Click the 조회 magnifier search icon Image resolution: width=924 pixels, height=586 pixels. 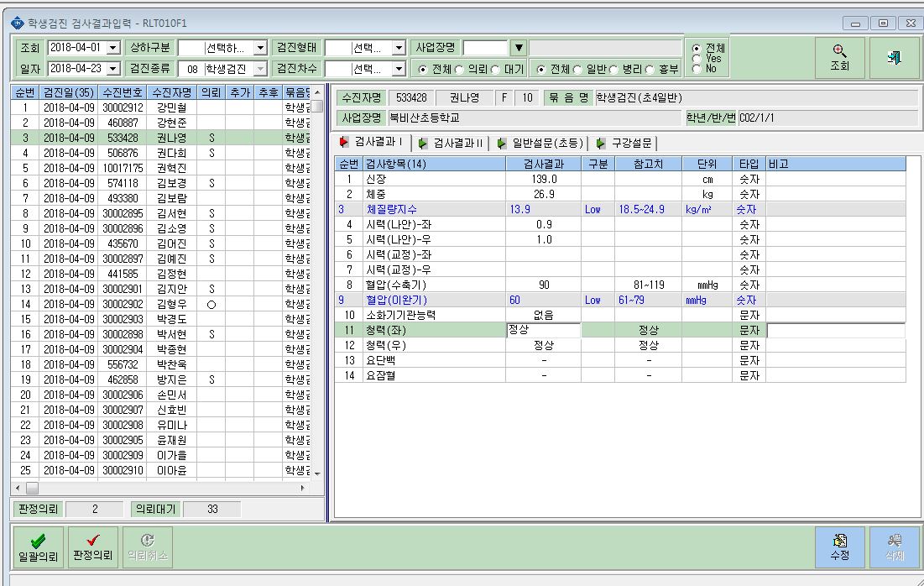(840, 51)
